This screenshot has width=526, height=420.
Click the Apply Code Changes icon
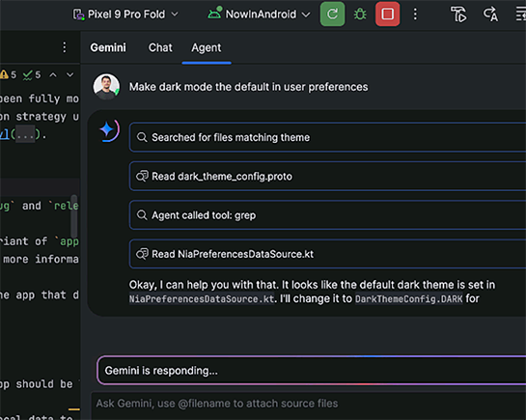pos(490,14)
